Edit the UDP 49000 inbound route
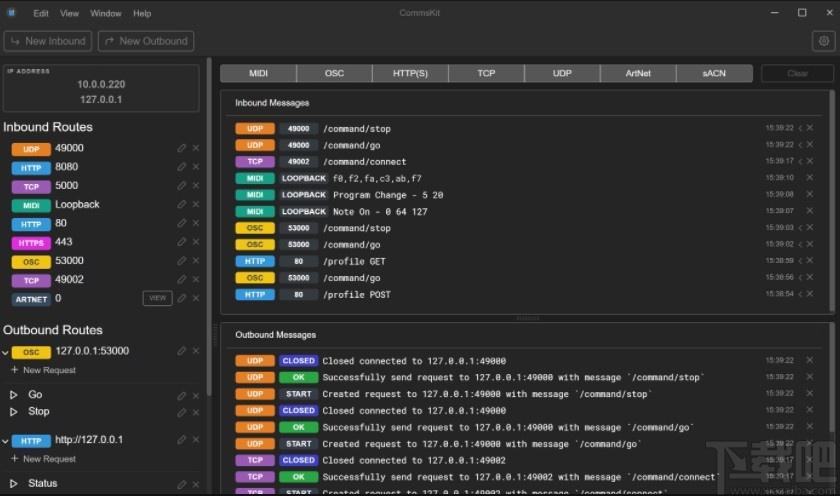The width and height of the screenshot is (840, 496). coord(182,148)
